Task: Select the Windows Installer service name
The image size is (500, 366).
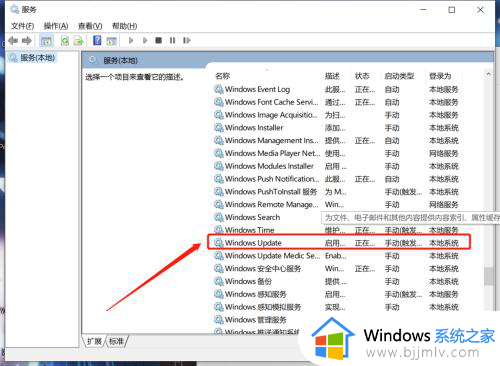Action: [254, 128]
